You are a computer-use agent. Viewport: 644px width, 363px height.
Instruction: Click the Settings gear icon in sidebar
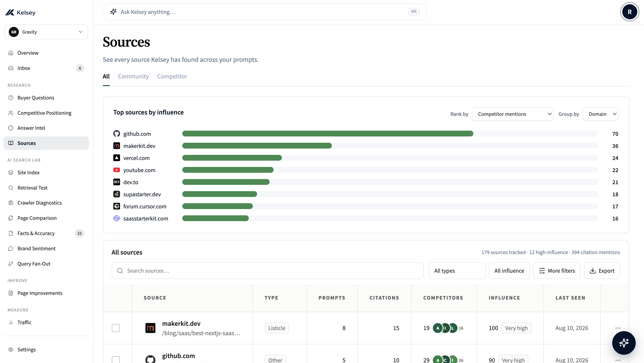click(11, 350)
